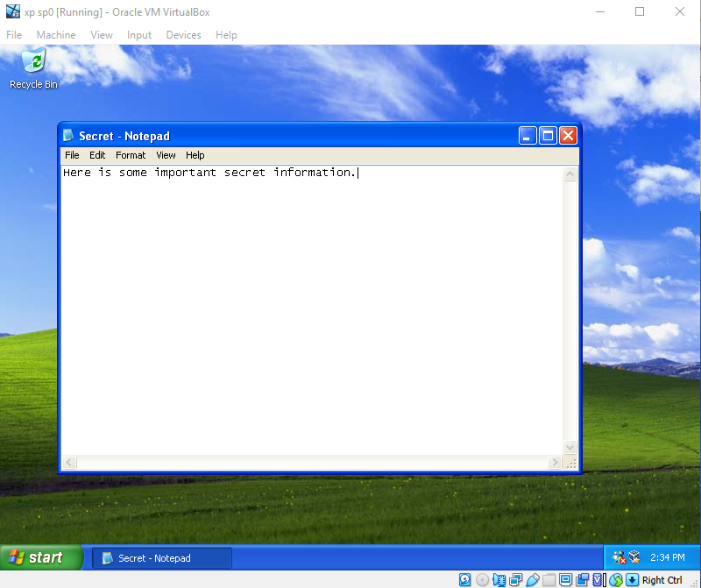Click the Notepad icon in the Secret title bar
The height and width of the screenshot is (588, 701).
pos(68,135)
